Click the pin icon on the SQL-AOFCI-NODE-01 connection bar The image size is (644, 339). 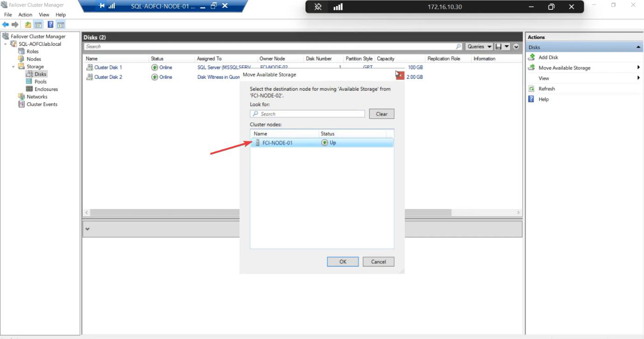tap(102, 6)
